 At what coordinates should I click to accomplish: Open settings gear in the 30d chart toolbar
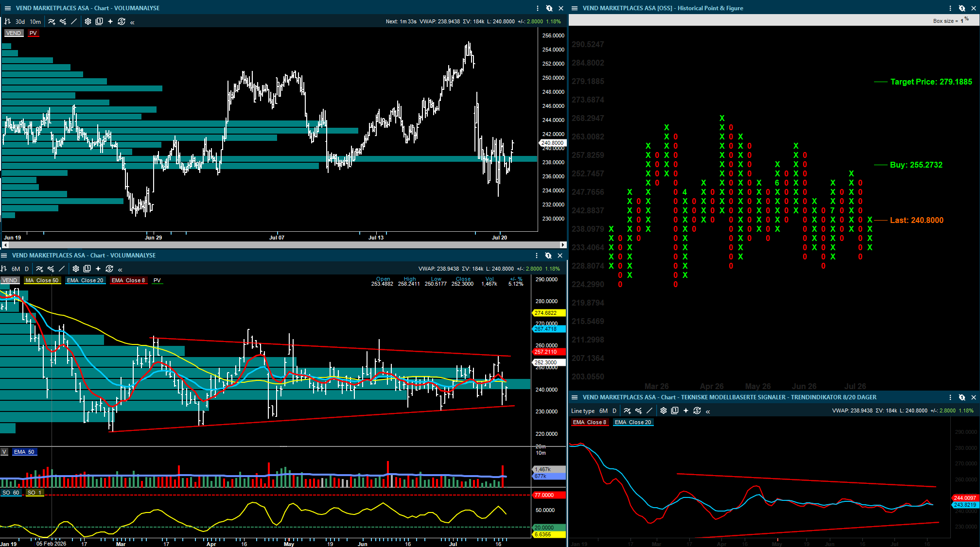click(x=88, y=21)
